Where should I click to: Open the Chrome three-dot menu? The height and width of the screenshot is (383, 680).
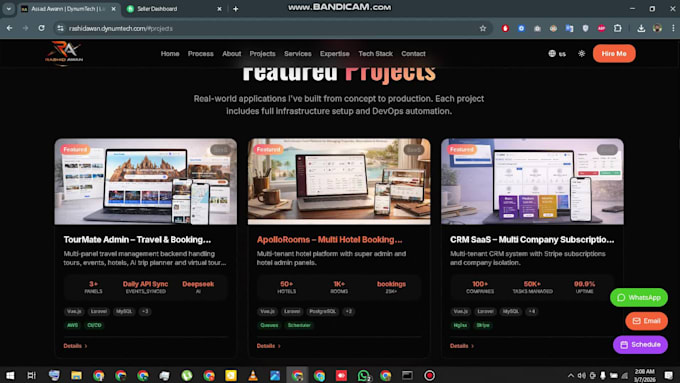(x=673, y=28)
